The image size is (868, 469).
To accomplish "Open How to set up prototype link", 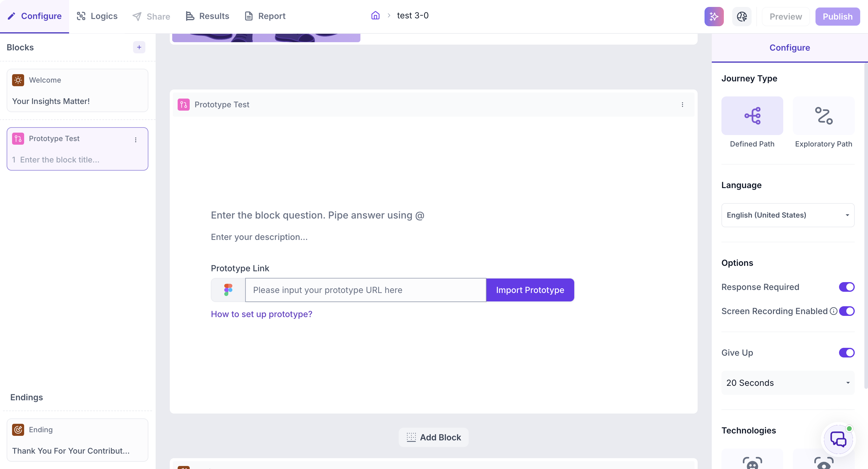I will pyautogui.click(x=261, y=314).
